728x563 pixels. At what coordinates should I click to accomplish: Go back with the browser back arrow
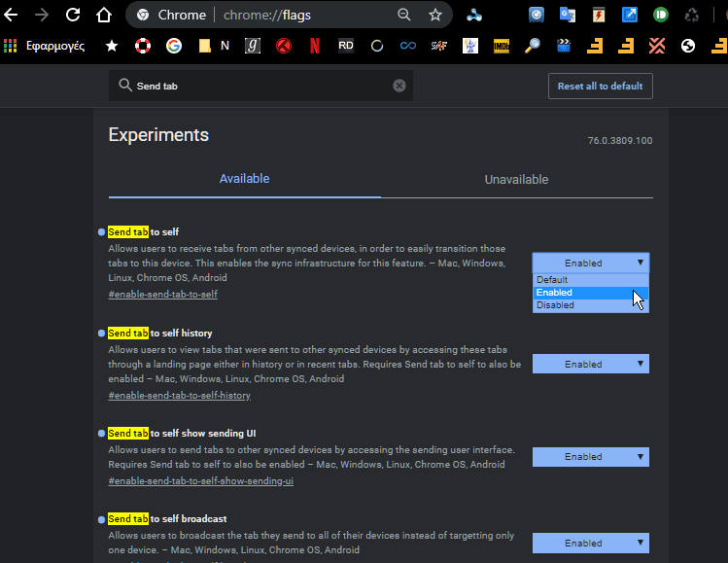coord(11,15)
